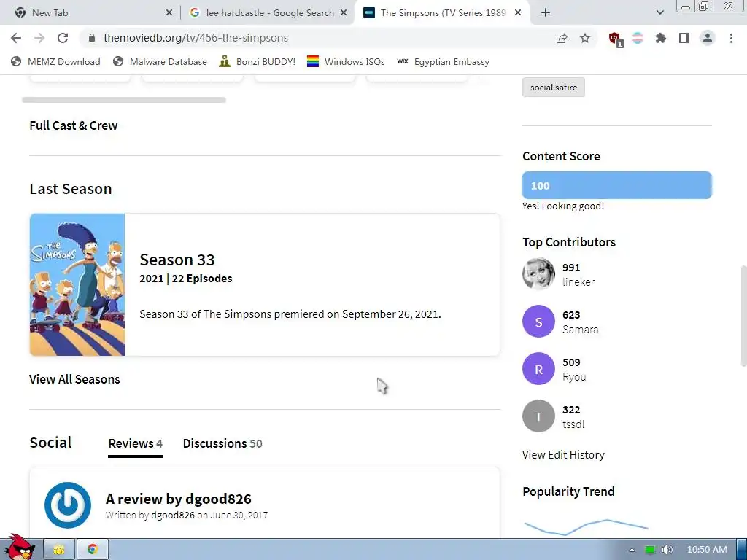
Task: Open MEMZ Download bookmark
Action: click(x=55, y=62)
